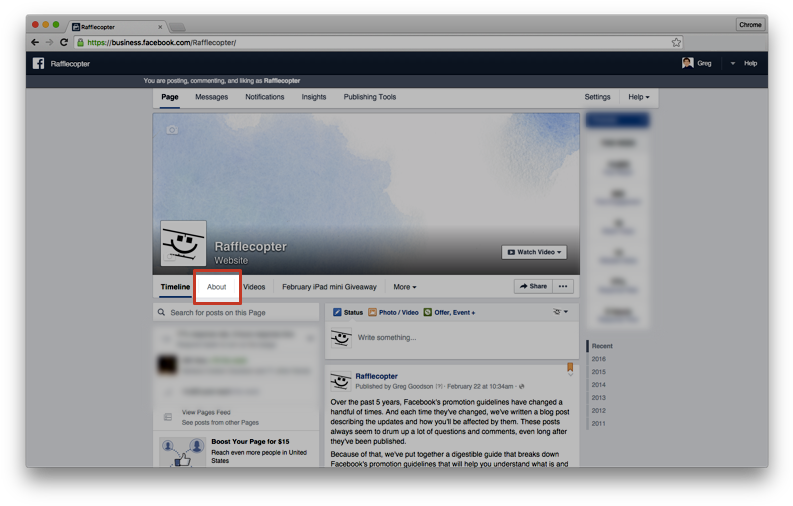The width and height of the screenshot is (793, 506).
Task: Jump to 2015 in timeline
Action: (x=598, y=372)
